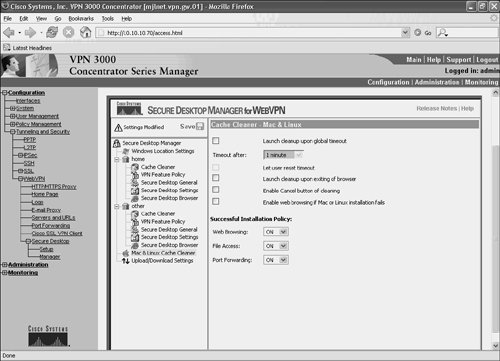Click the Mac & Linux Cache Cleaner icon
The image size is (500, 361).
[x=126, y=253]
